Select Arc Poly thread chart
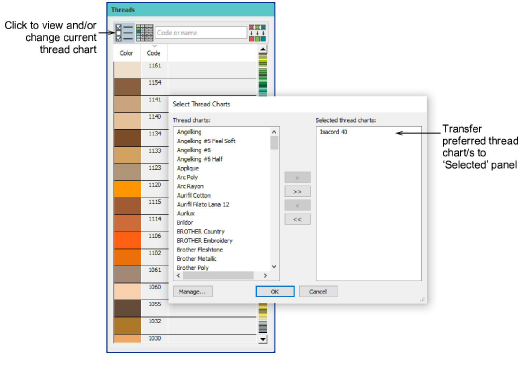 [187, 177]
